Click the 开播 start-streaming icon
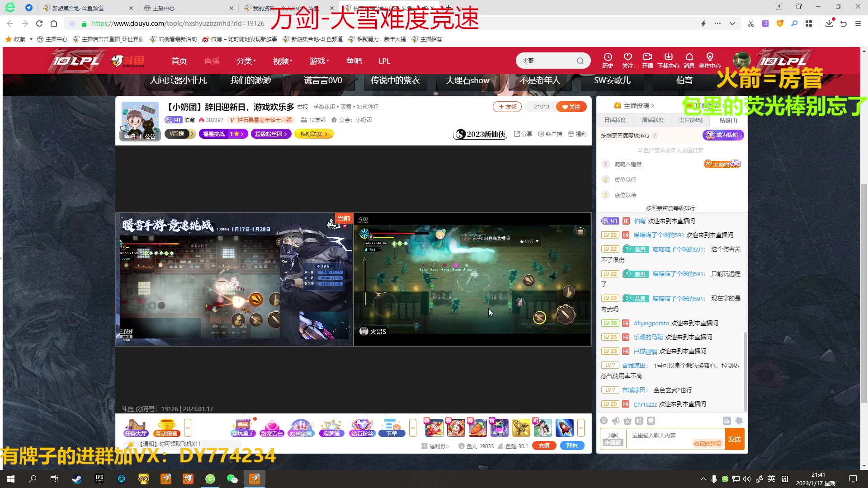The image size is (868, 488). click(x=647, y=61)
